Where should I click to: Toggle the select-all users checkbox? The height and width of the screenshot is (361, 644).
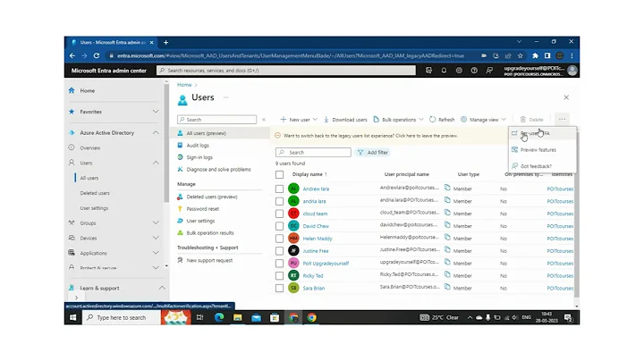click(x=279, y=175)
